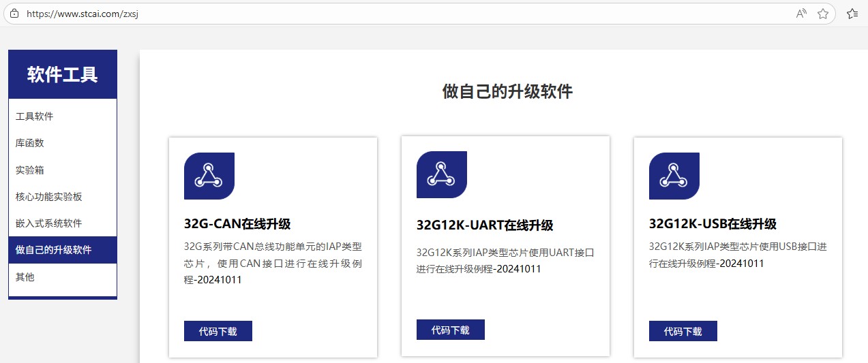Click the 32G12K-USB card network icon

point(674,176)
